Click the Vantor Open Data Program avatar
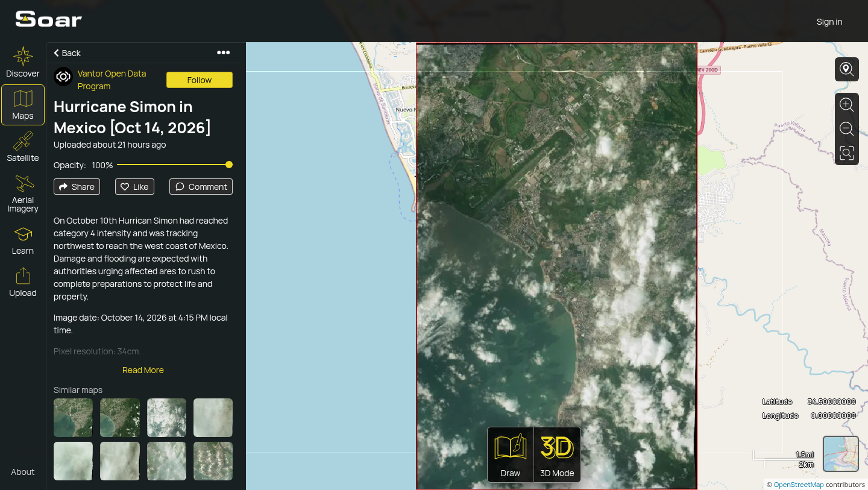The width and height of the screenshot is (868, 490). (63, 77)
